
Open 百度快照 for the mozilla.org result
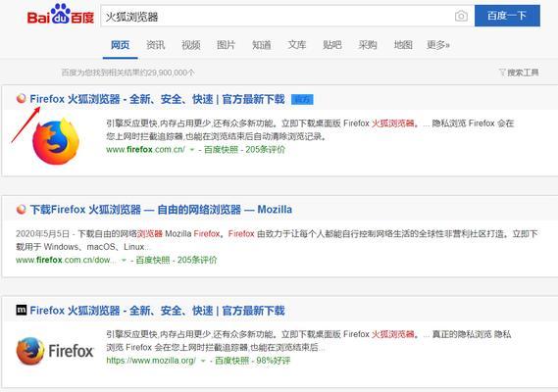tap(232, 361)
